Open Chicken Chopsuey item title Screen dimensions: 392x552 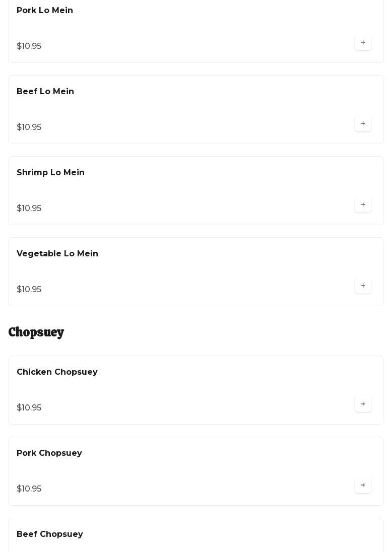click(x=57, y=372)
